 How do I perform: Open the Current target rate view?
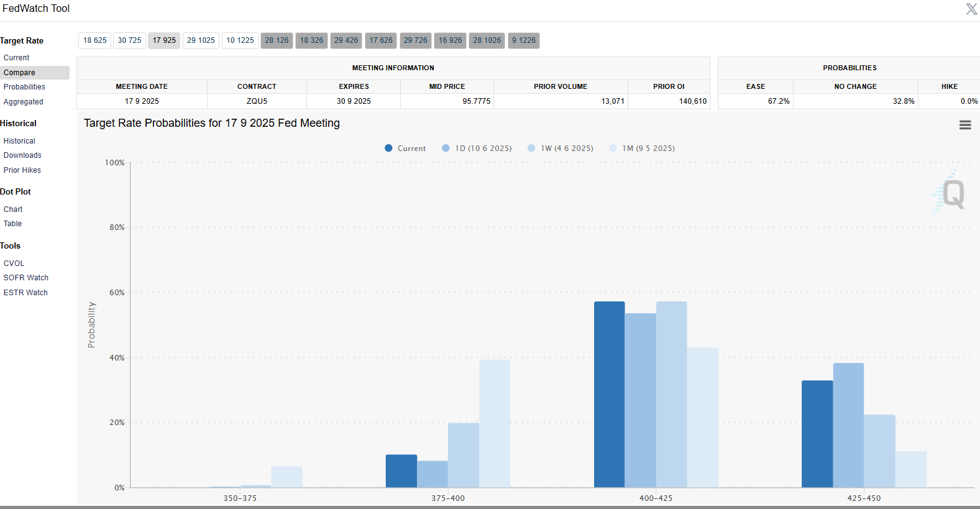point(16,58)
